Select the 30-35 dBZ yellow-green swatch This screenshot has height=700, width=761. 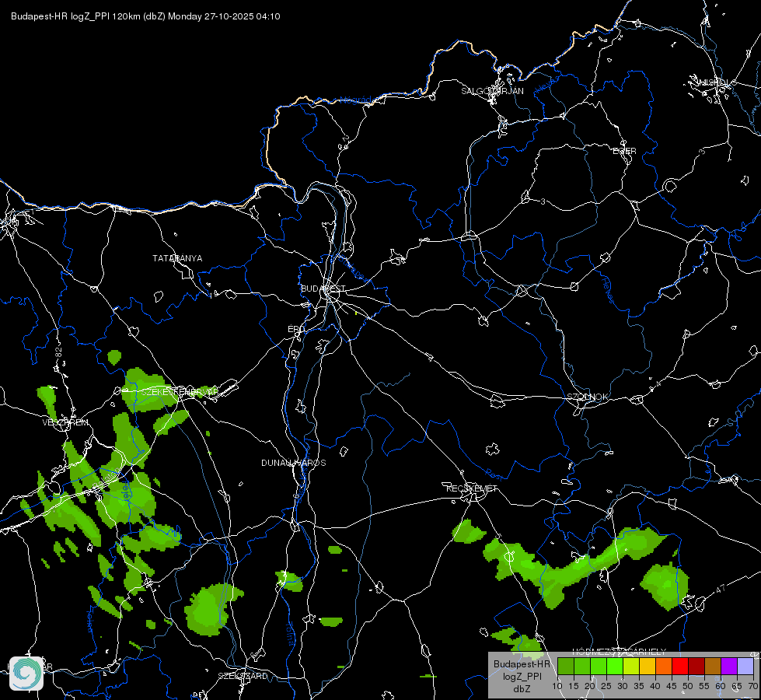click(631, 666)
